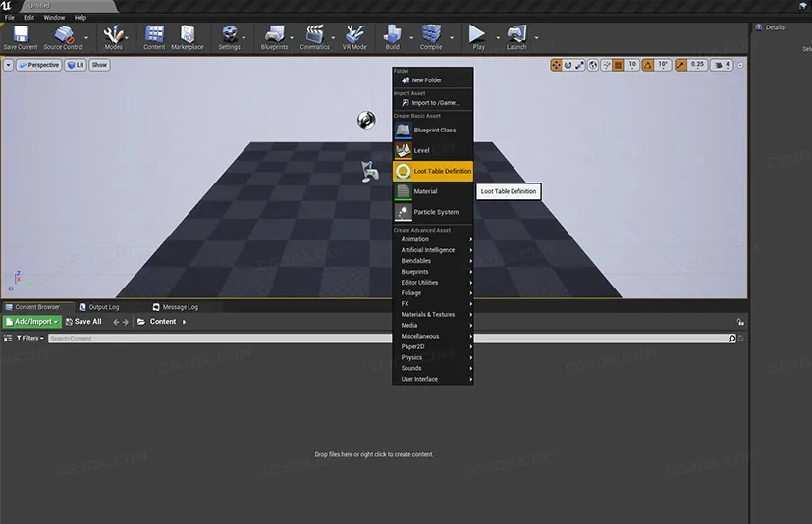Click the Perspective view mode button

pos(39,65)
